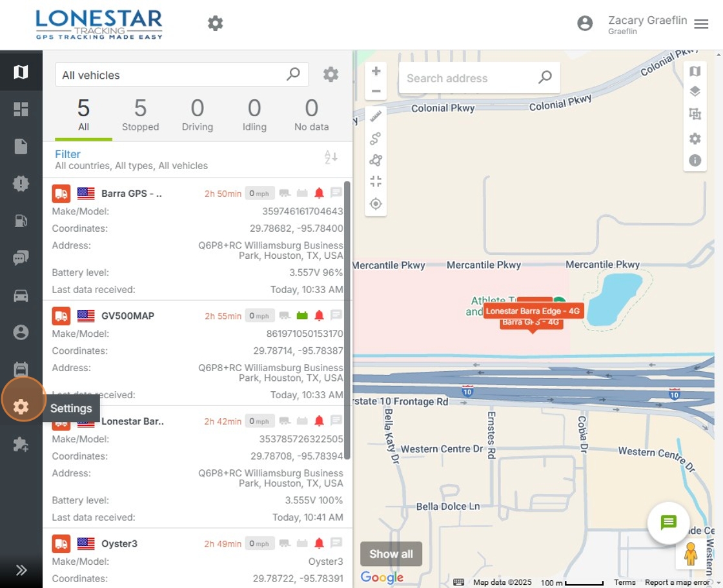Open the hamburger menu beside Zacary Graeflin

point(701,24)
